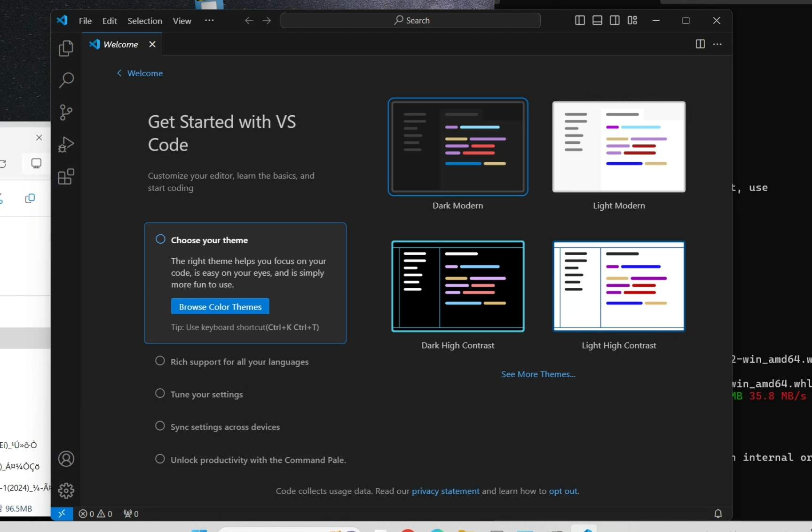Open the Extensions view
812x532 pixels.
point(66,176)
